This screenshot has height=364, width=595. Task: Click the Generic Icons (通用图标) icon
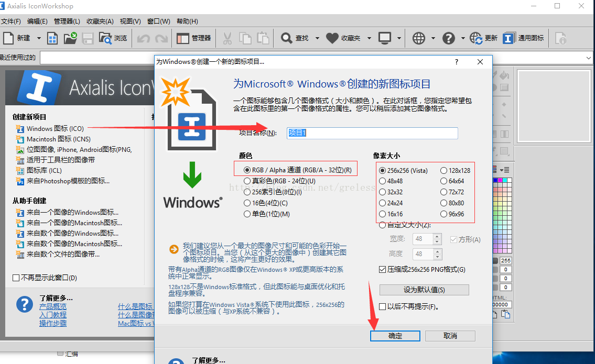tap(509, 38)
